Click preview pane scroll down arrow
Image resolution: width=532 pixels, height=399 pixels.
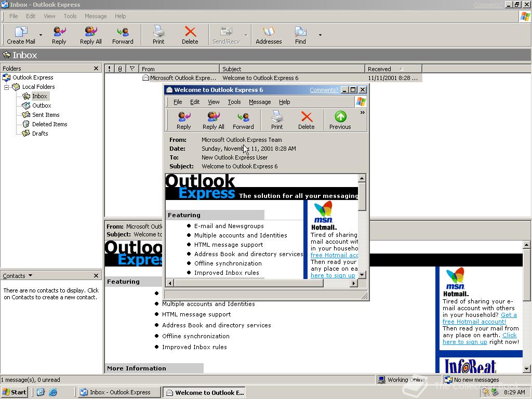coord(526,369)
